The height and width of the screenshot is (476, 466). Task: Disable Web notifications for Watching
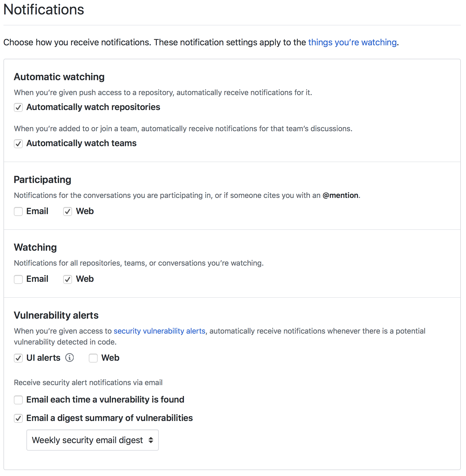(67, 279)
